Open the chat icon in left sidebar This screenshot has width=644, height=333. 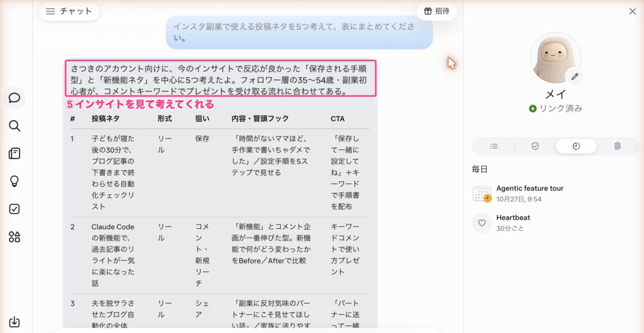(14, 98)
